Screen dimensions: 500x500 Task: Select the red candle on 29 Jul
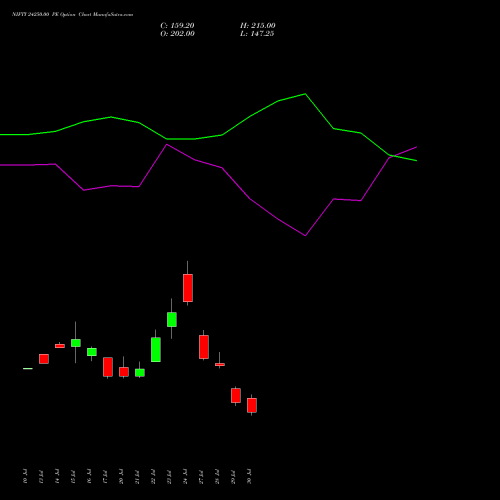[x=236, y=395]
